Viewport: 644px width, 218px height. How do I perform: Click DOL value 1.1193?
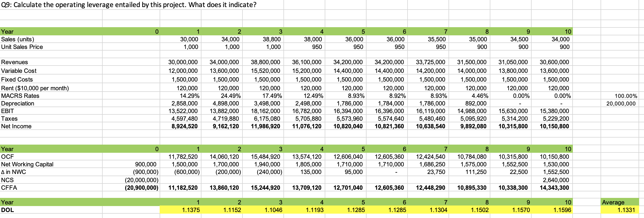(x=304, y=210)
